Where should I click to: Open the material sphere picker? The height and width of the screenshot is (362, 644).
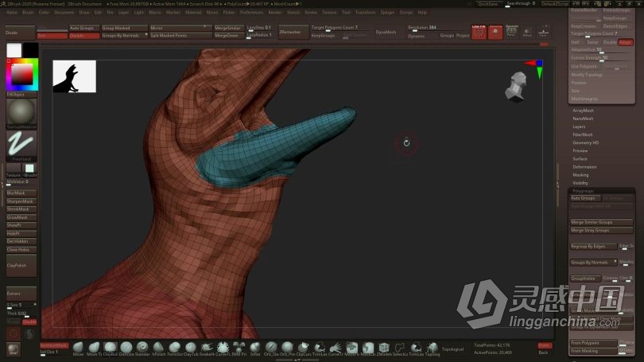click(21, 113)
